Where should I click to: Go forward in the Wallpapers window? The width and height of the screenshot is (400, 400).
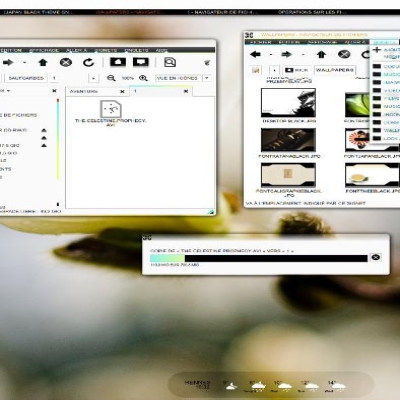(x=286, y=54)
